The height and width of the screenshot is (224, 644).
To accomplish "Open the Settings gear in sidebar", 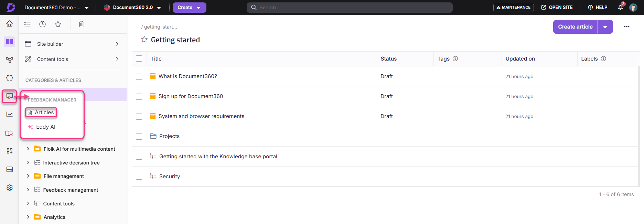I will tap(10, 188).
